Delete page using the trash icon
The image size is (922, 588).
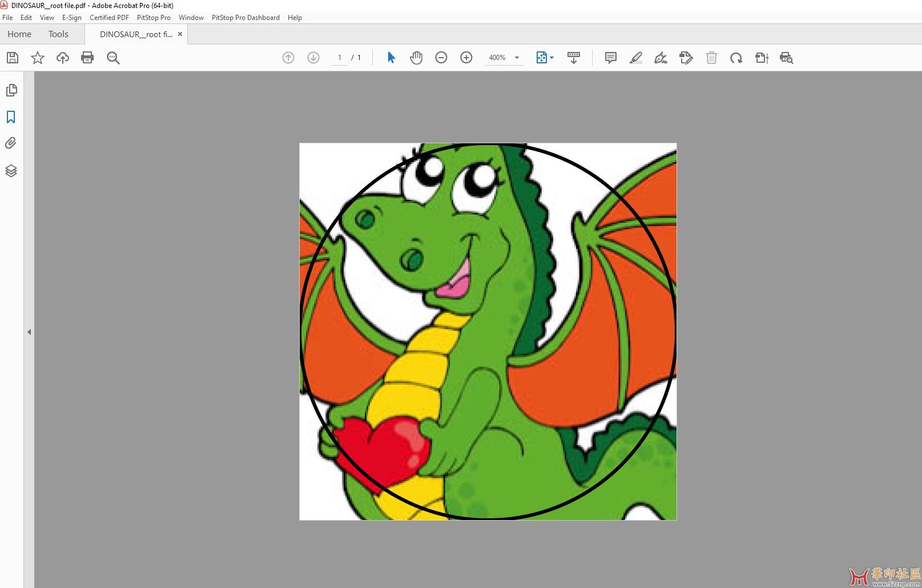(711, 58)
